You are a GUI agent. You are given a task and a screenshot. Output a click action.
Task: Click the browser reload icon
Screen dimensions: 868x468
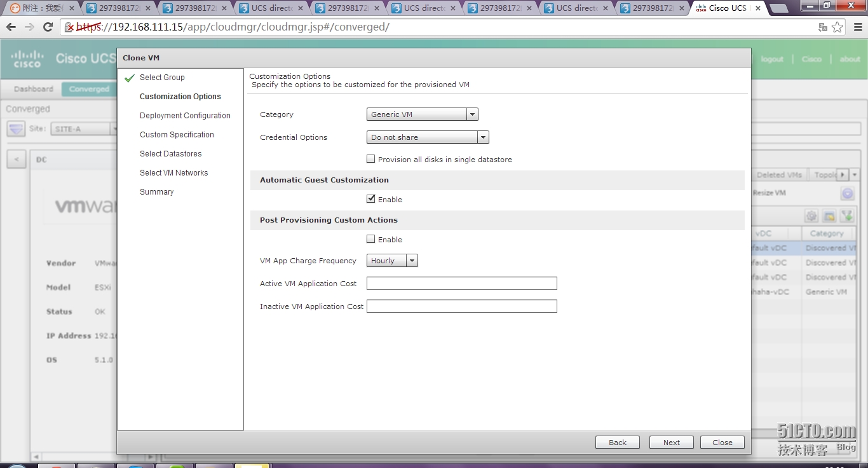point(48,27)
